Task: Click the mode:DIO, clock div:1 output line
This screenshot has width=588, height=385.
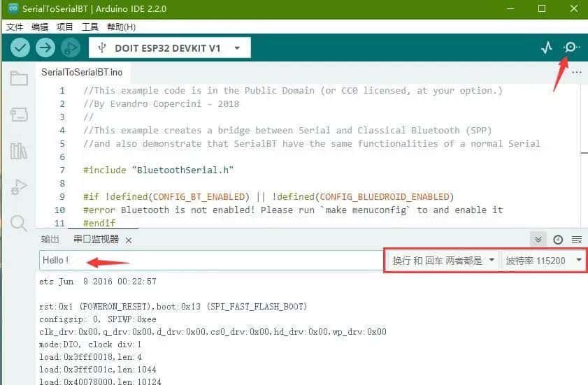Action: point(90,344)
